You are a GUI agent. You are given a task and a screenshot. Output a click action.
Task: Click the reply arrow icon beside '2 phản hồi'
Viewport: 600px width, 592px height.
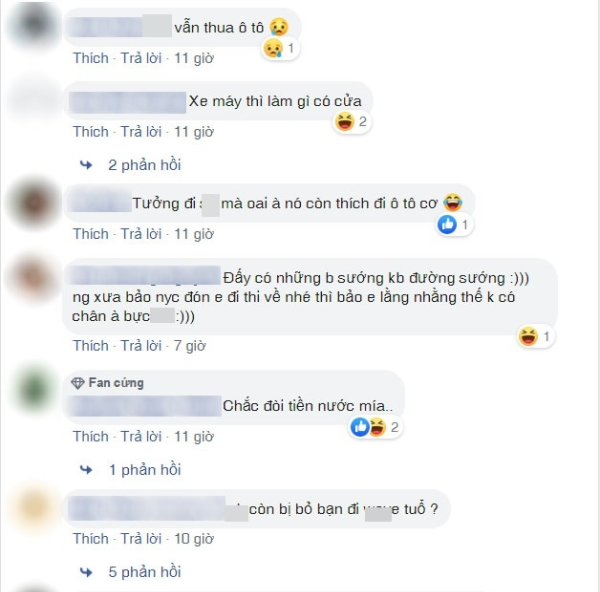86,165
